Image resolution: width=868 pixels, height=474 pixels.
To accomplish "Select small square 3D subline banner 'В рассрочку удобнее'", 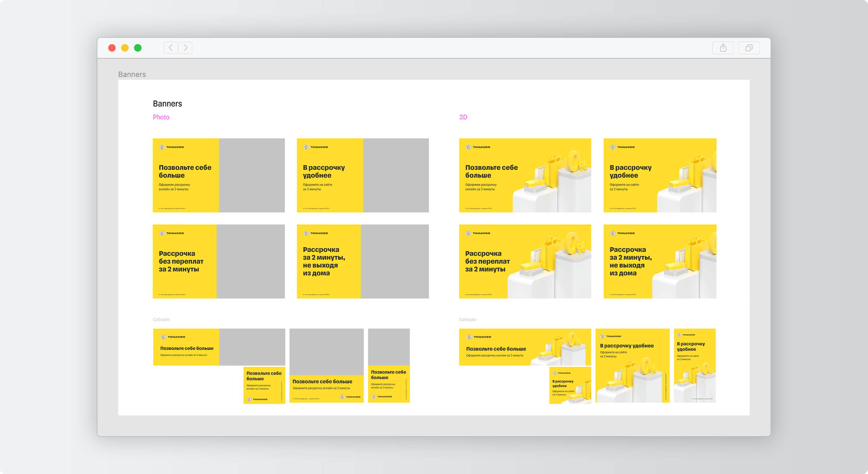I will tap(570, 385).
